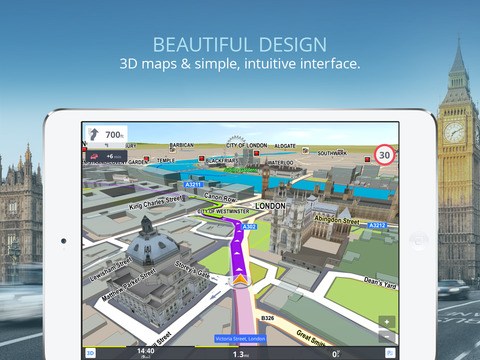Viewport: 480px width, 360px height.
Task: Tap the zoom out minus button
Action: click(387, 337)
